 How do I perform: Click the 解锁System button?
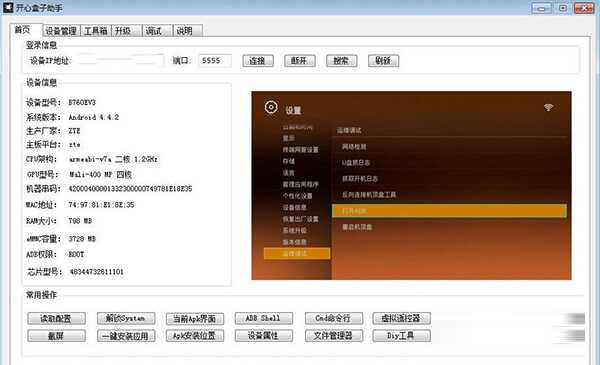click(x=126, y=318)
